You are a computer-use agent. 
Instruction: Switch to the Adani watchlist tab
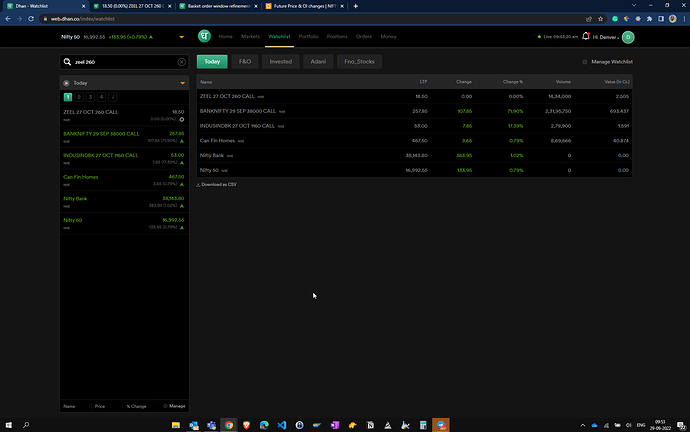318,62
